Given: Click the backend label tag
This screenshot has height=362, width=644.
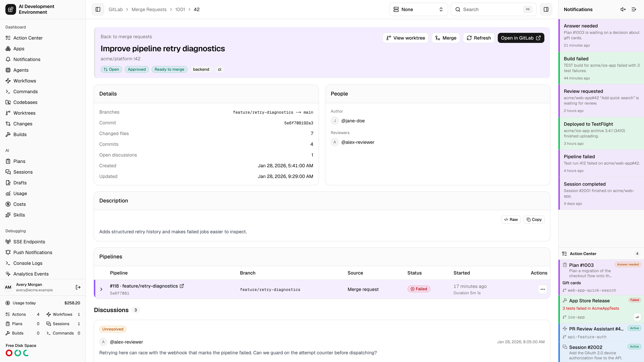Looking at the screenshot, I should click(x=201, y=69).
